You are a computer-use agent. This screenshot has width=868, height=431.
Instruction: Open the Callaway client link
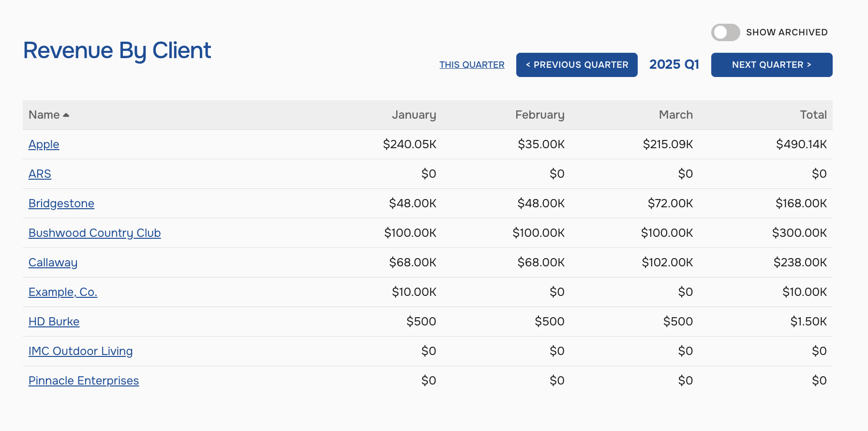(53, 262)
